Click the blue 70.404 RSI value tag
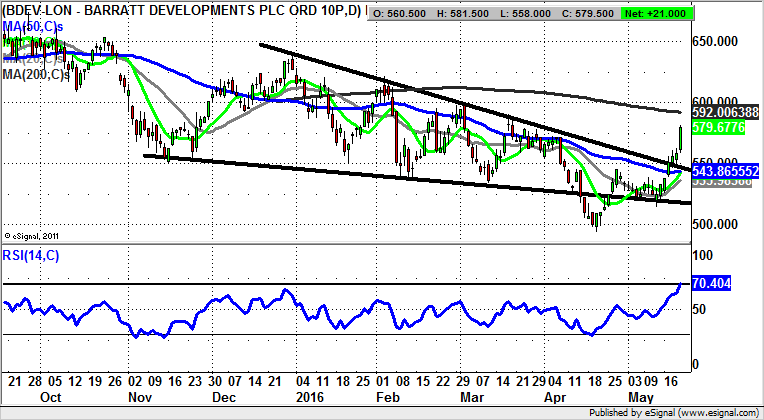Screen dimensions: 764x420 click(x=720, y=285)
